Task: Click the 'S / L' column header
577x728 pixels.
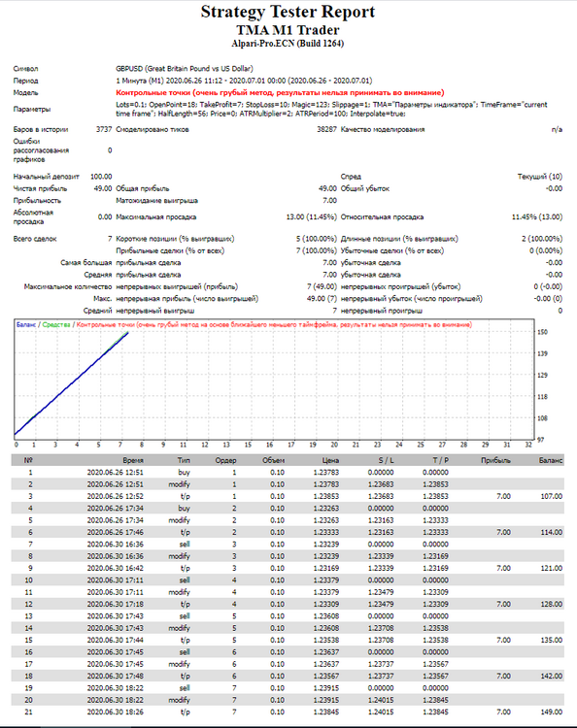Action: (386, 460)
